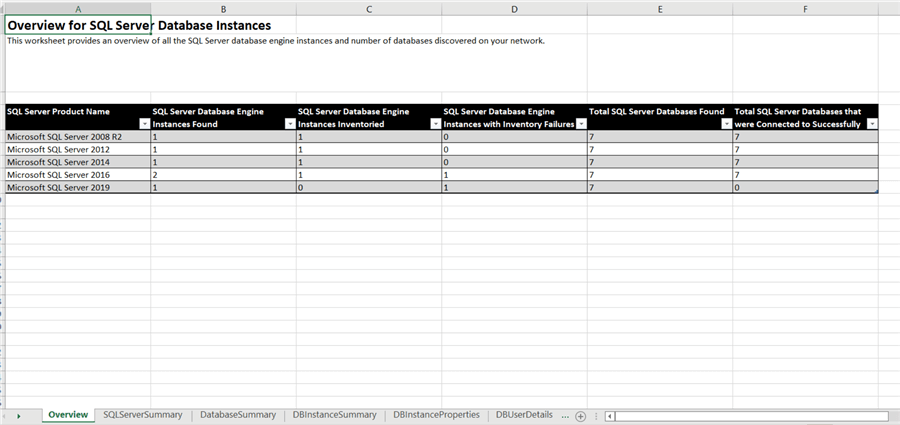The image size is (900, 425).
Task: Select Databases Found value for SQL Server 2019
Action: tap(660, 187)
